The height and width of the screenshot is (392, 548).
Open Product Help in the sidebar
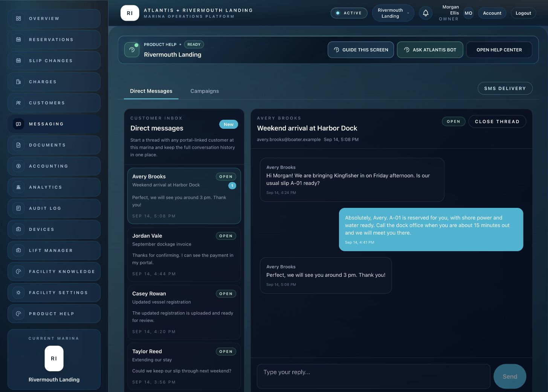pyautogui.click(x=54, y=314)
